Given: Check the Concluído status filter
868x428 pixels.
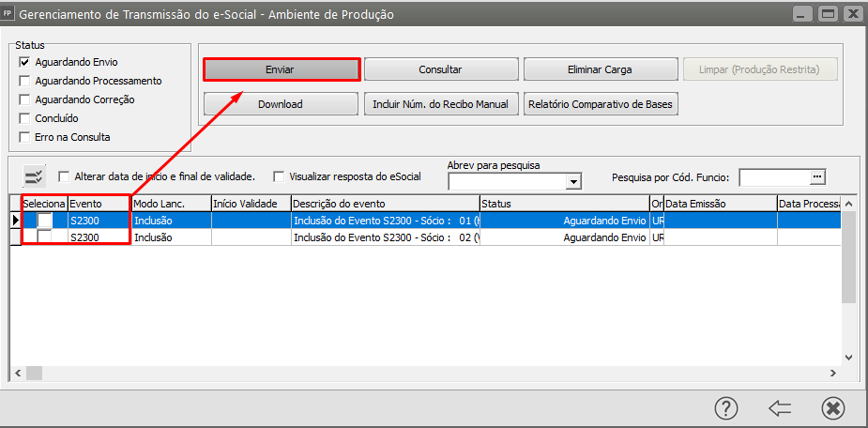Looking at the screenshot, I should (25, 118).
